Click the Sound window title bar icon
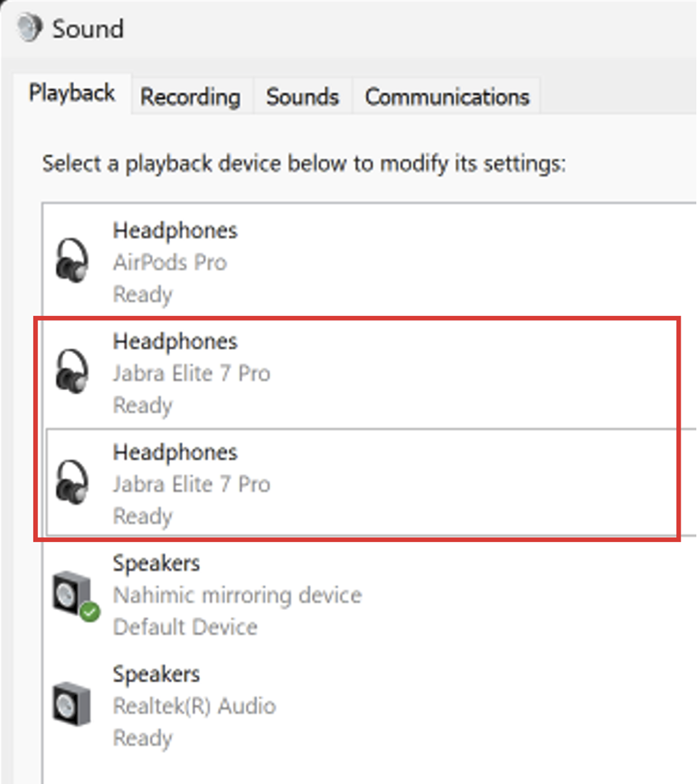The width and height of the screenshot is (697, 784). coord(30,28)
